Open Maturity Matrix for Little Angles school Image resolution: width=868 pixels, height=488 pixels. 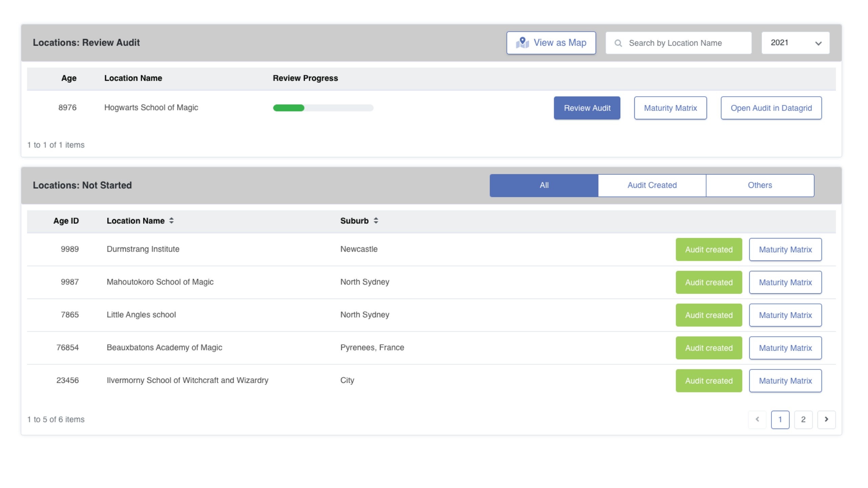(785, 315)
